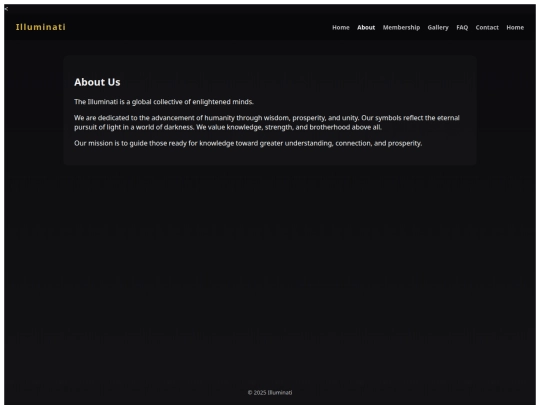This screenshot has height=405, width=540.
Task: Click the Illuminati logo text
Action: (41, 27)
